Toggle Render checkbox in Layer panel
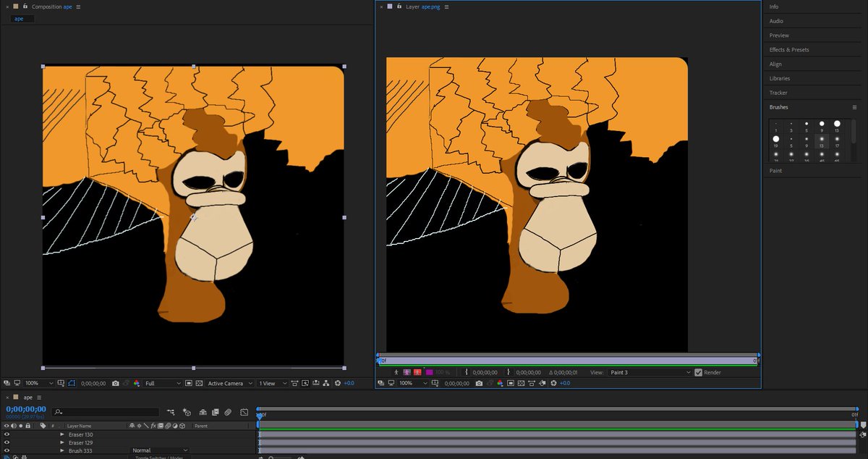The image size is (868, 459). tap(699, 372)
